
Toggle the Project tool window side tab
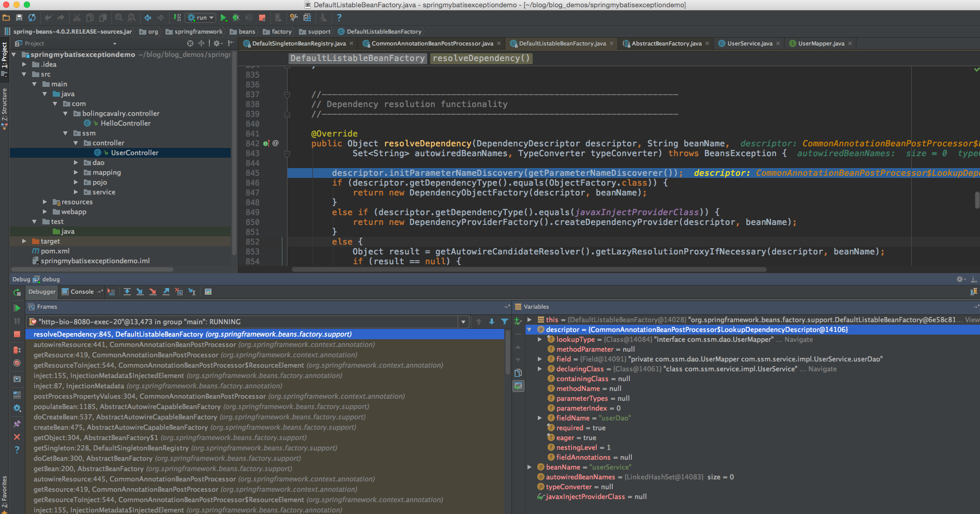(5, 56)
